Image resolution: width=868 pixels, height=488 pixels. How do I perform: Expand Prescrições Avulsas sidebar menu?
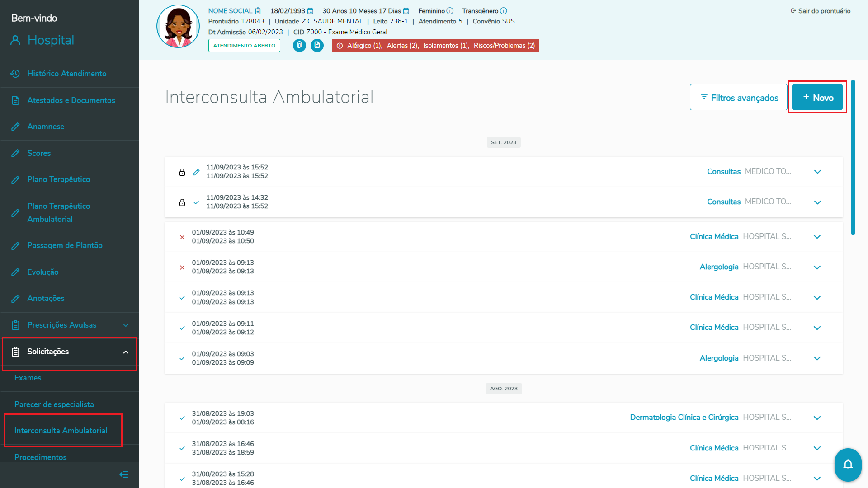pyautogui.click(x=126, y=325)
